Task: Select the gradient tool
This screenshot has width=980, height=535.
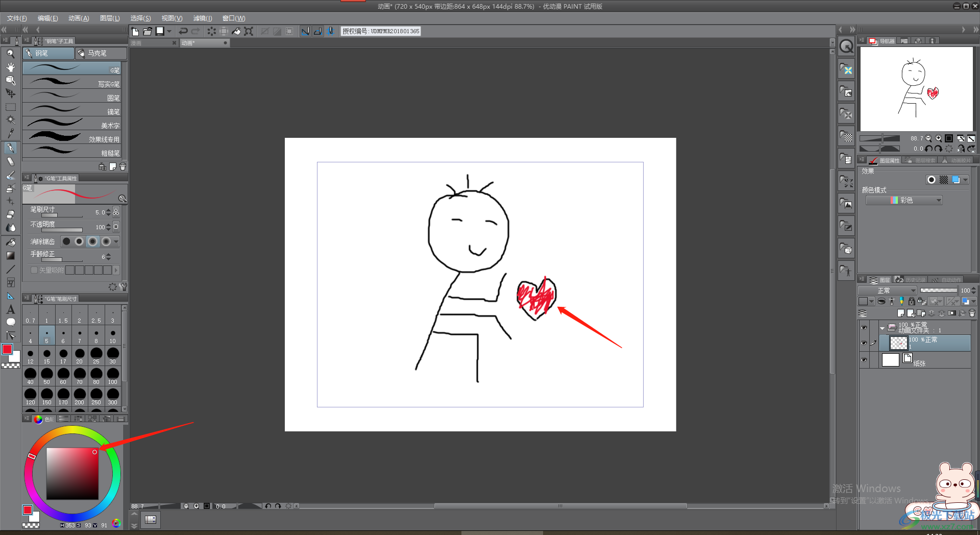Action: (10, 256)
